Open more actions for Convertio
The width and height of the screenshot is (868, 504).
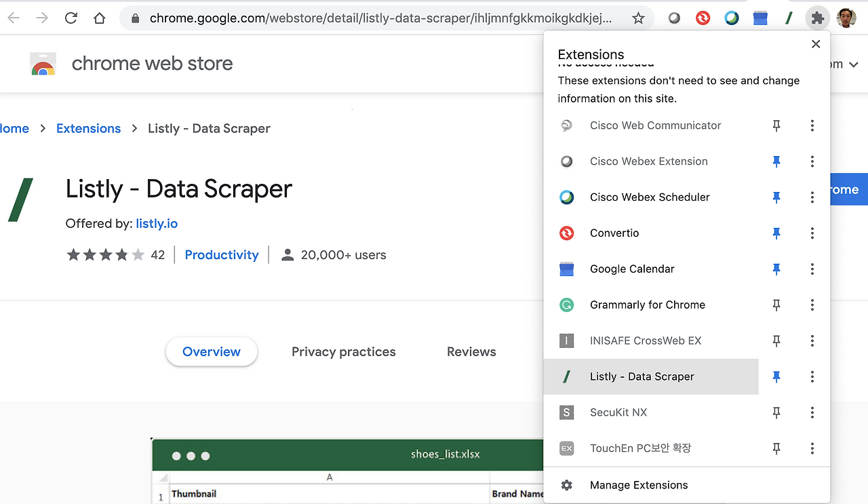812,233
